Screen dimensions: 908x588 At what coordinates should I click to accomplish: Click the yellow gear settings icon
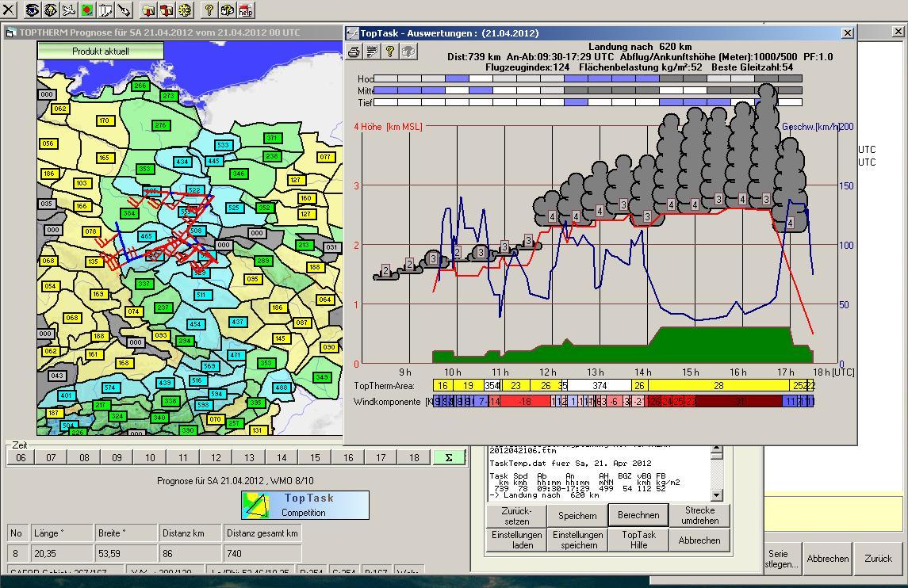[185, 10]
